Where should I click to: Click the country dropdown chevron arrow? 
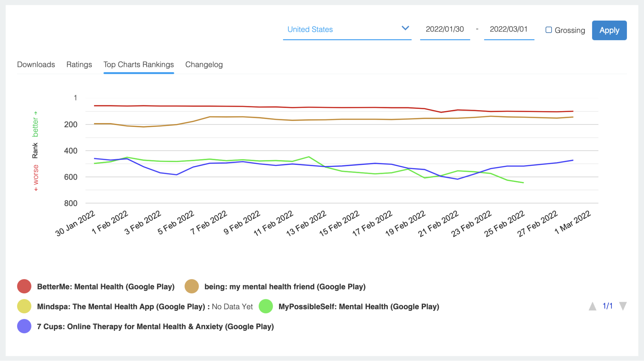point(405,28)
